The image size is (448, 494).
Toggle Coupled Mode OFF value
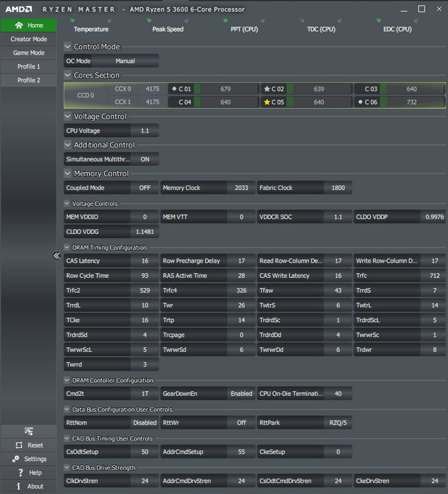tap(145, 188)
